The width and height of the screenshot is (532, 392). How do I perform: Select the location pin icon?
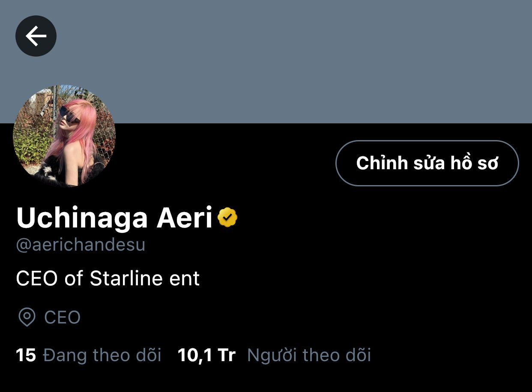click(x=27, y=317)
